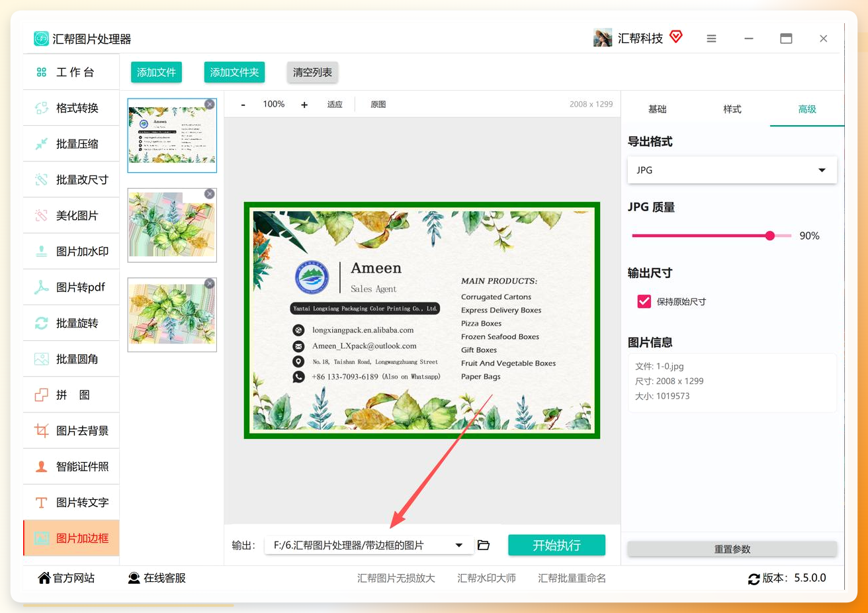Screen dimensions: 868x613
Task: Open the 在线客服 support link
Action: (x=157, y=578)
